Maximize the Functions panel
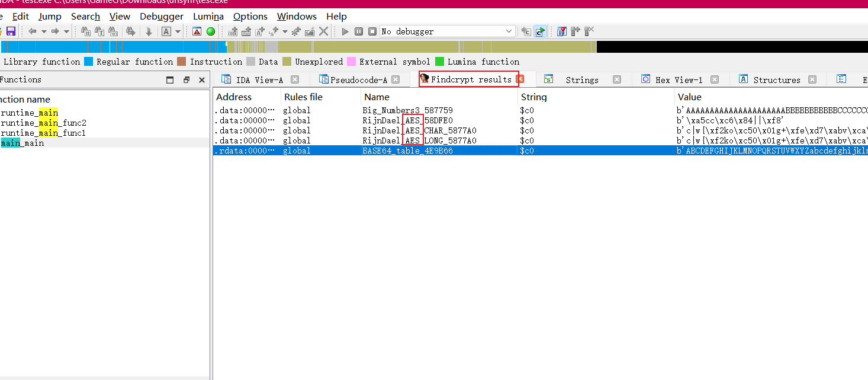 tap(170, 80)
